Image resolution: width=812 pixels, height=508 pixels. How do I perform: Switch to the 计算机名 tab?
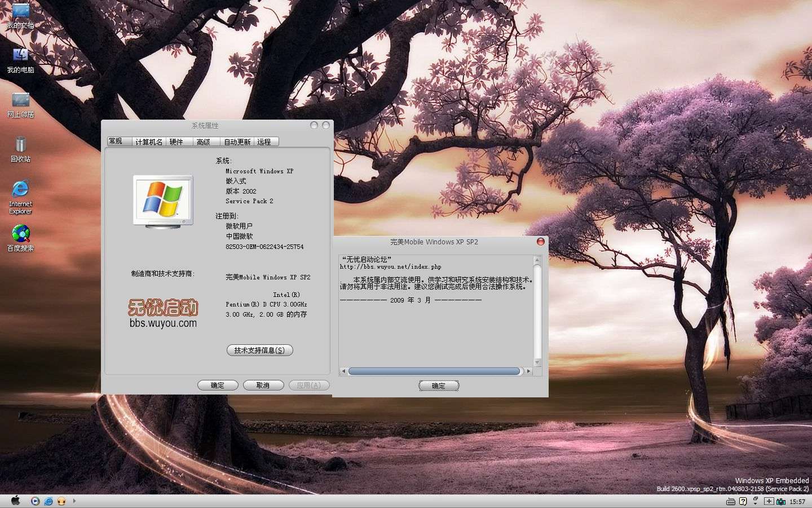pyautogui.click(x=149, y=142)
